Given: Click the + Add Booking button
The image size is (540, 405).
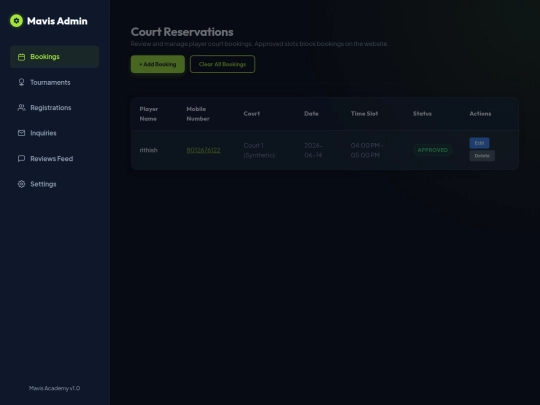Looking at the screenshot, I should pos(158,64).
